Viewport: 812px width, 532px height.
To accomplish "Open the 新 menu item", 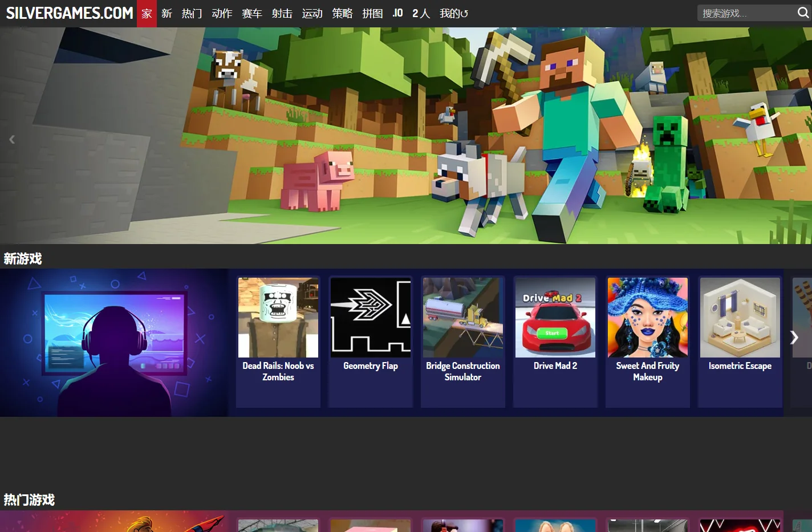I will [x=167, y=13].
